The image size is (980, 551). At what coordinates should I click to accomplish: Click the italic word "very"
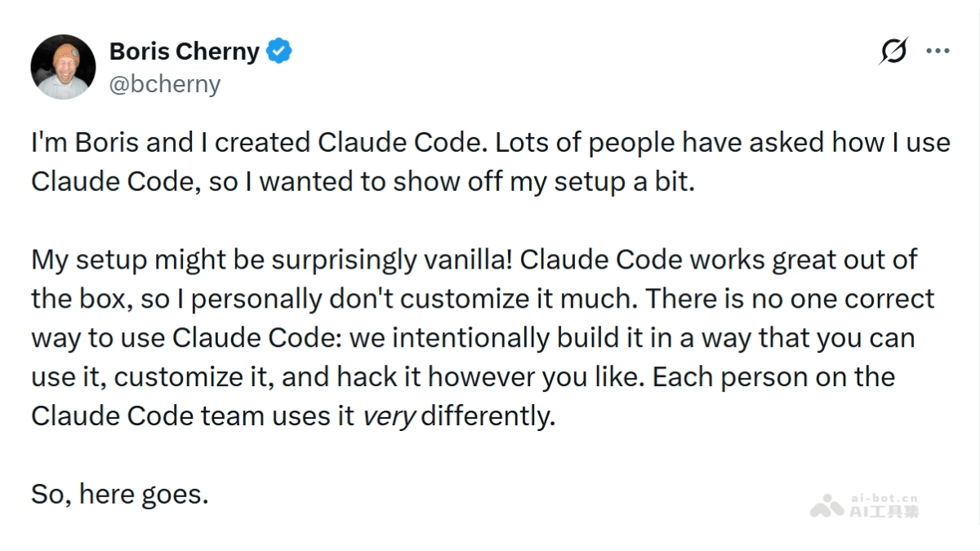point(389,416)
